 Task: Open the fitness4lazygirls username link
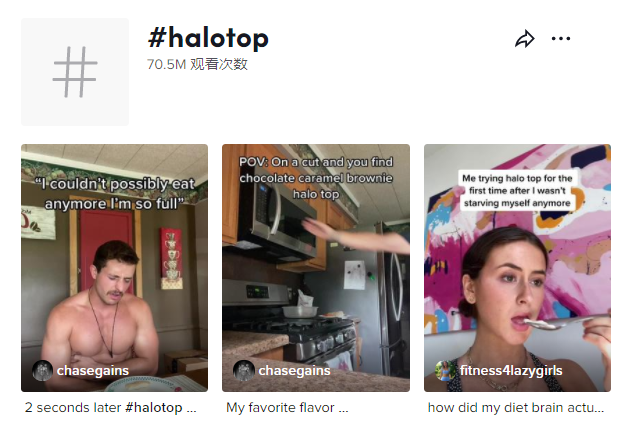511,370
